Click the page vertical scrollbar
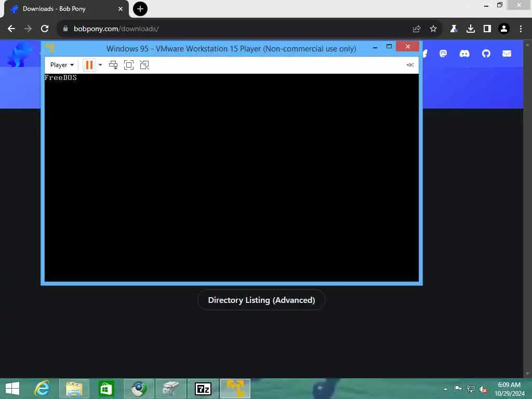Screen dimensions: 532x399 point(528,209)
